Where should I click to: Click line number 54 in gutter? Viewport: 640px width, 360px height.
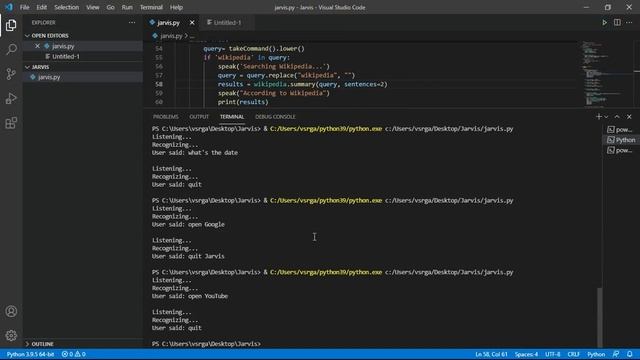pyautogui.click(x=159, y=49)
